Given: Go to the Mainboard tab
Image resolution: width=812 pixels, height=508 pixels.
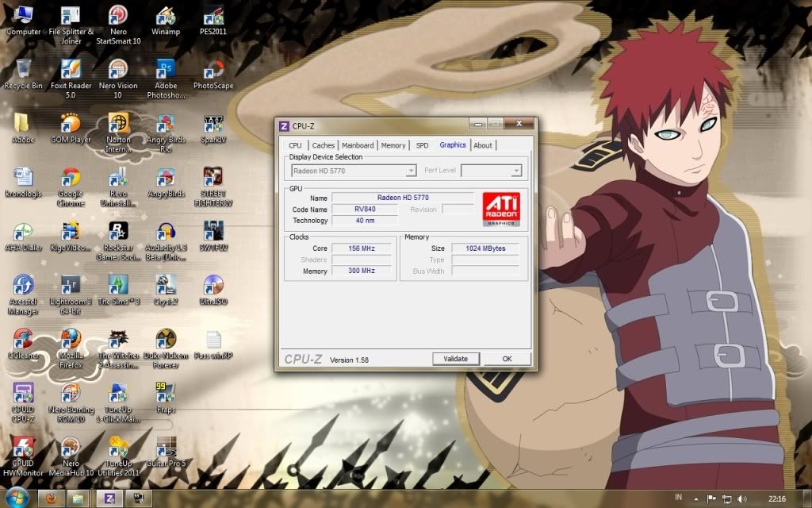Looking at the screenshot, I should pyautogui.click(x=358, y=146).
